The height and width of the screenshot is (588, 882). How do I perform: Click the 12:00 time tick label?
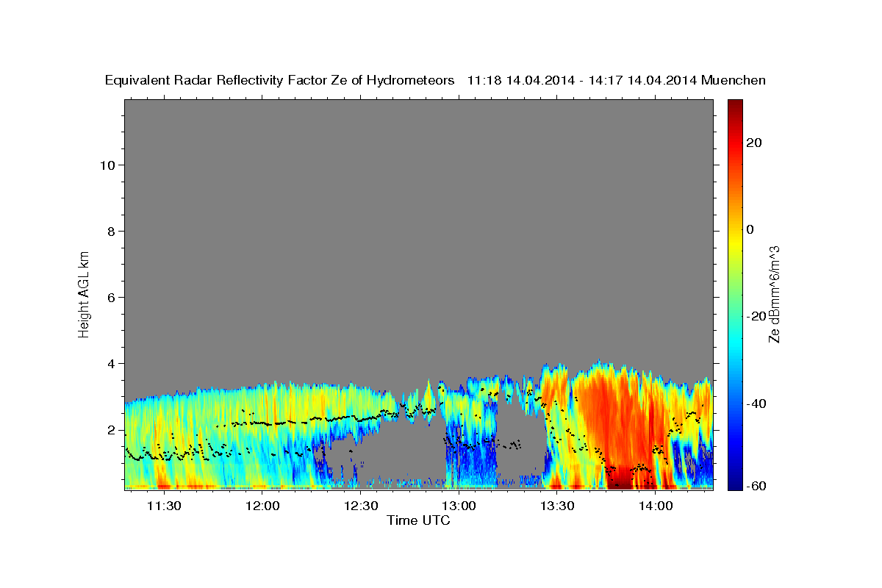262,506
